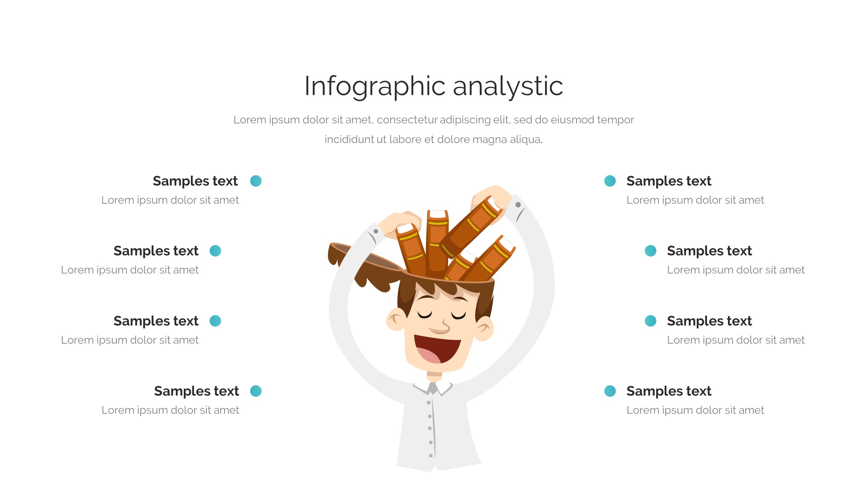Click the teal dot before the third right heading

tap(651, 321)
